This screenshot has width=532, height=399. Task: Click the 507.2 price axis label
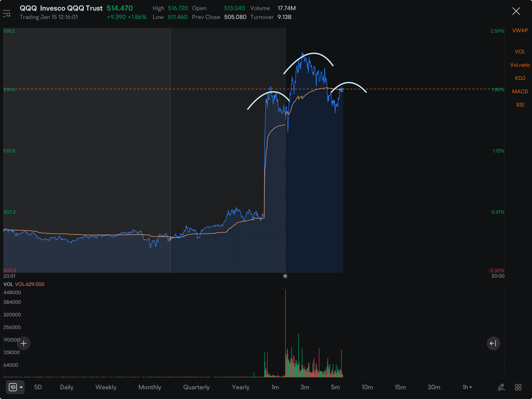click(9, 212)
